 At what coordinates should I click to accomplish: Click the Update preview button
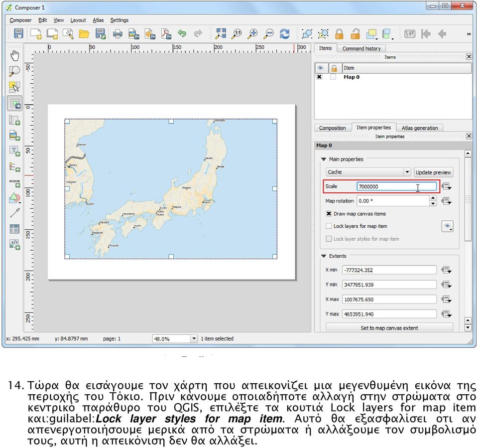tap(433, 172)
